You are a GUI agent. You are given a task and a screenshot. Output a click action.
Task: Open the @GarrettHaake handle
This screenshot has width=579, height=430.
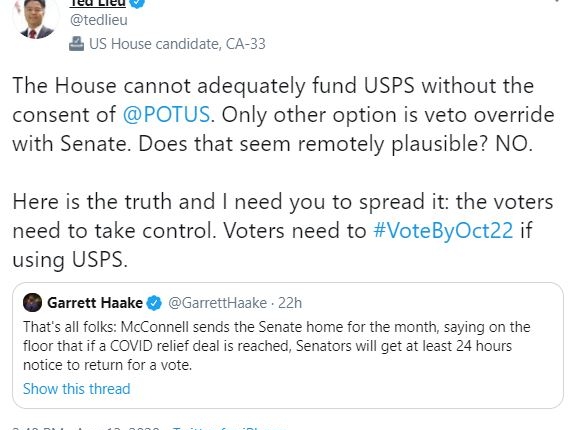pos(217,303)
